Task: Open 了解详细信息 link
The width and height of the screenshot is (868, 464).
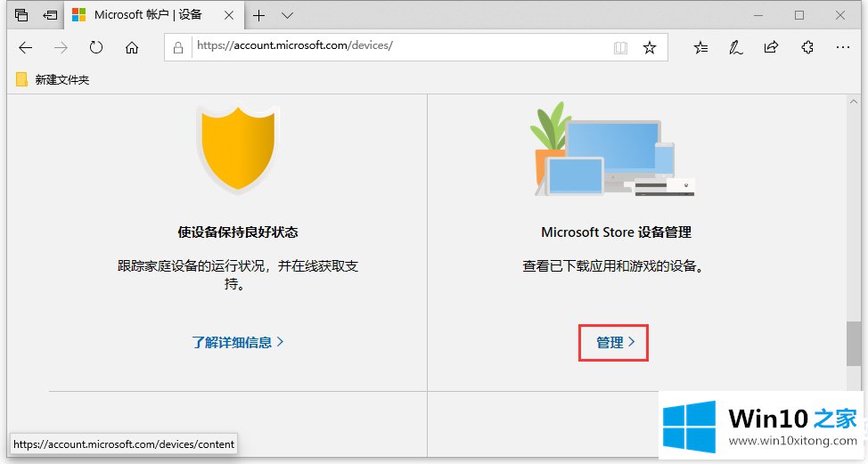Action: [x=237, y=342]
